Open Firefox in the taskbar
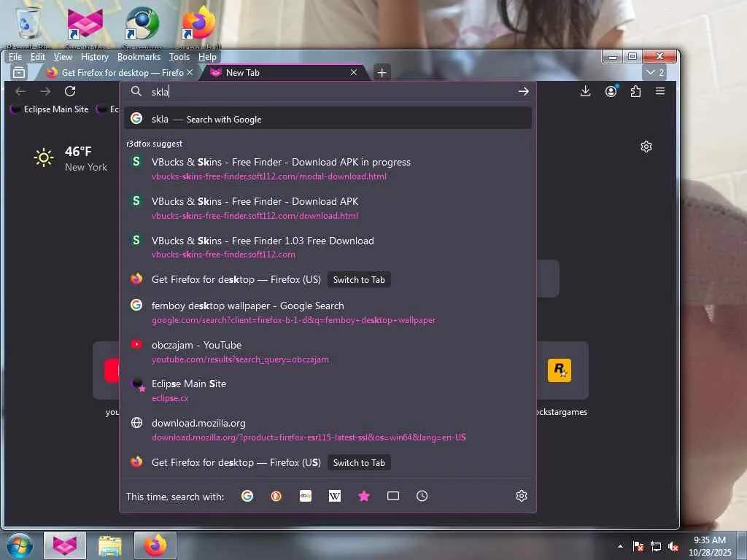747x560 pixels. [x=155, y=545]
